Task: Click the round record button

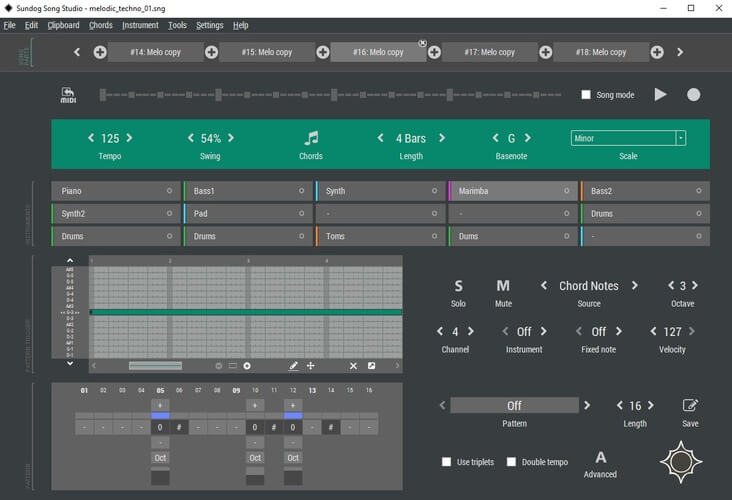Action: [693, 95]
